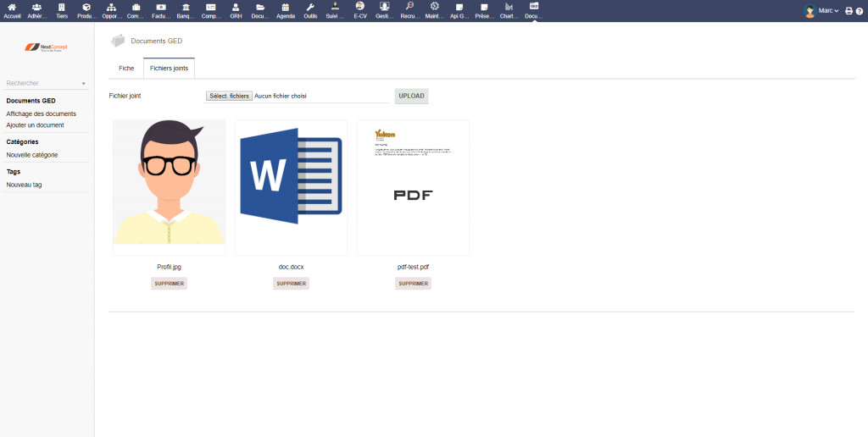The width and height of the screenshot is (868, 437).
Task: Click the Marc user avatar
Action: click(810, 11)
